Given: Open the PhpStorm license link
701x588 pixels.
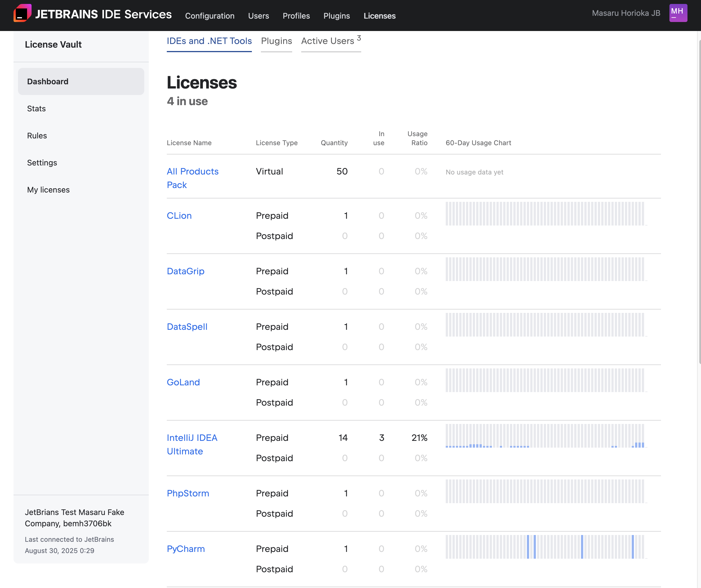Looking at the screenshot, I should (188, 493).
